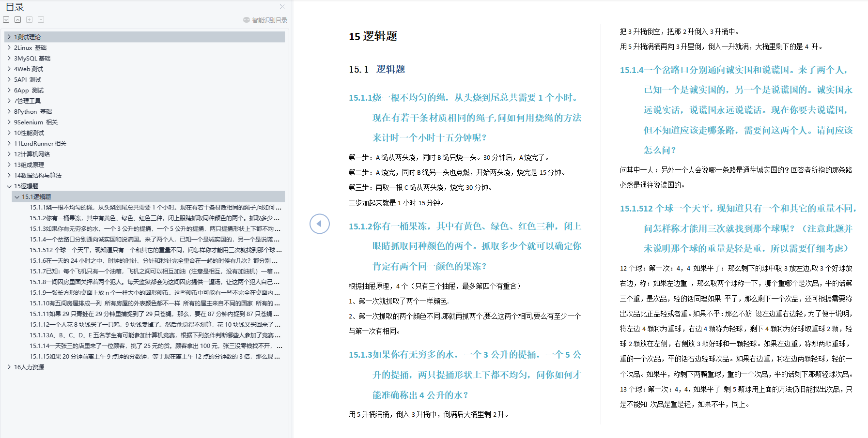Click the minus box icon in outline toolbar
Image resolution: width=868 pixels, height=438 pixels.
click(41, 20)
